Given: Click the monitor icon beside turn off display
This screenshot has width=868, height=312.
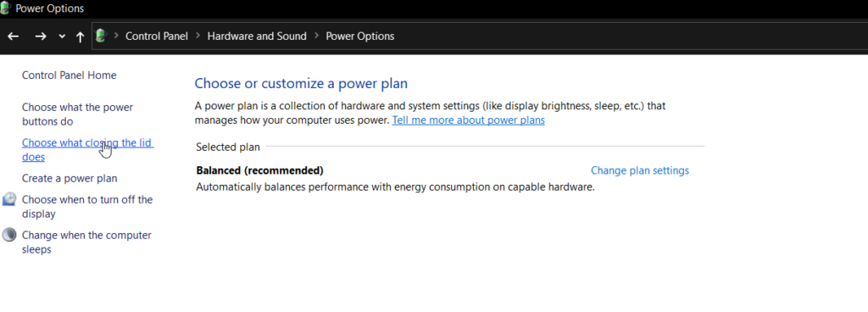Looking at the screenshot, I should coord(9,200).
